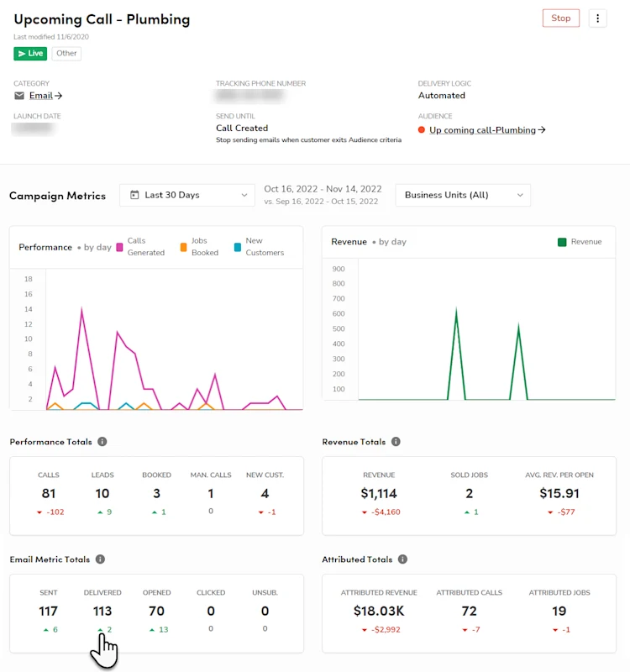Click the OPENED value 70
The height and width of the screenshot is (672, 630).
[156, 612]
